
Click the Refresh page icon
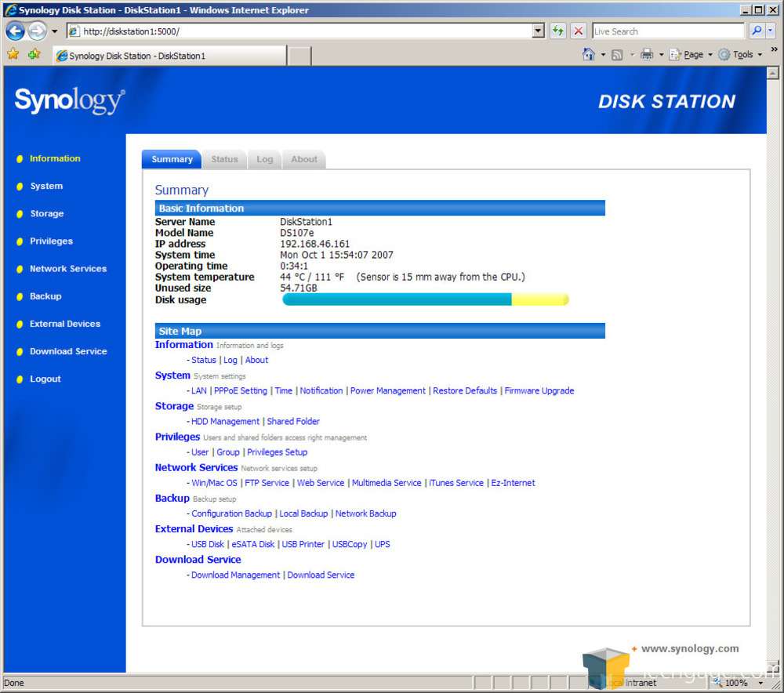coord(557,31)
